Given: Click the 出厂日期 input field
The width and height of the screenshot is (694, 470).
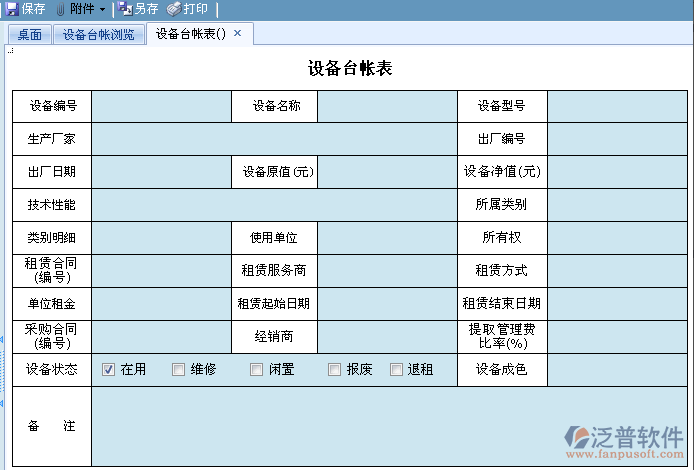Looking at the screenshot, I should pyautogui.click(x=161, y=172).
